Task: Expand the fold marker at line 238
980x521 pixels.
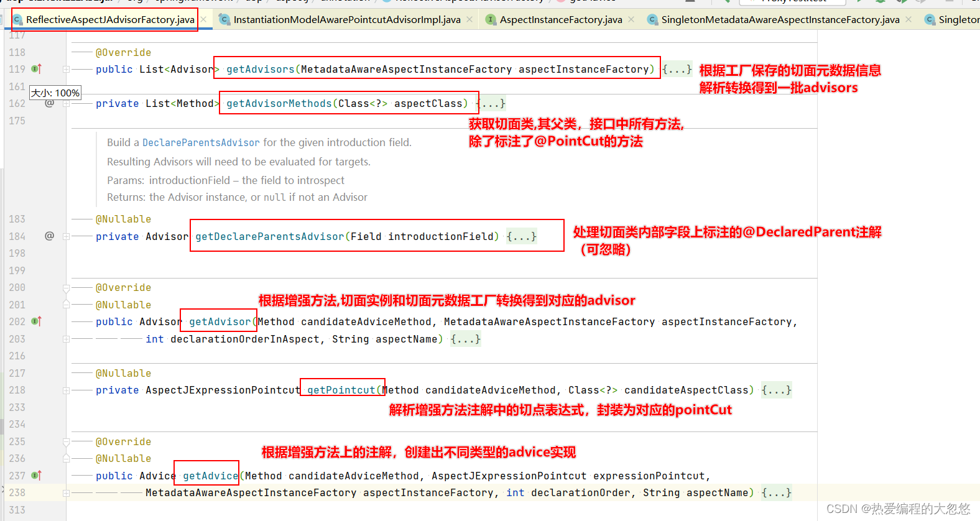Action: tap(66, 493)
